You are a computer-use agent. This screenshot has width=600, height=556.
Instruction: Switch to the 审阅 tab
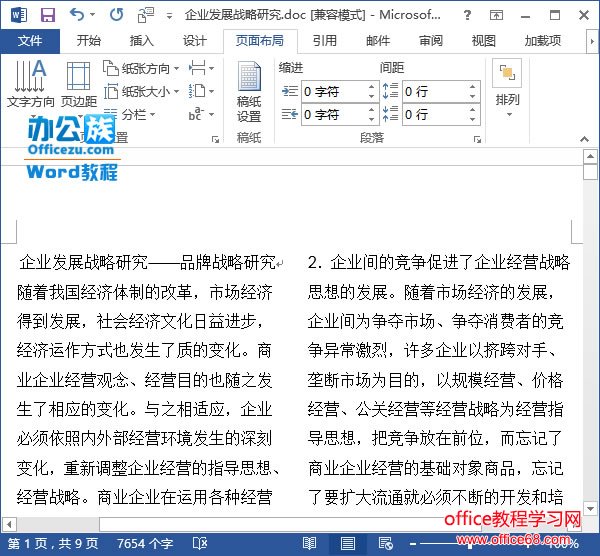[x=431, y=41]
